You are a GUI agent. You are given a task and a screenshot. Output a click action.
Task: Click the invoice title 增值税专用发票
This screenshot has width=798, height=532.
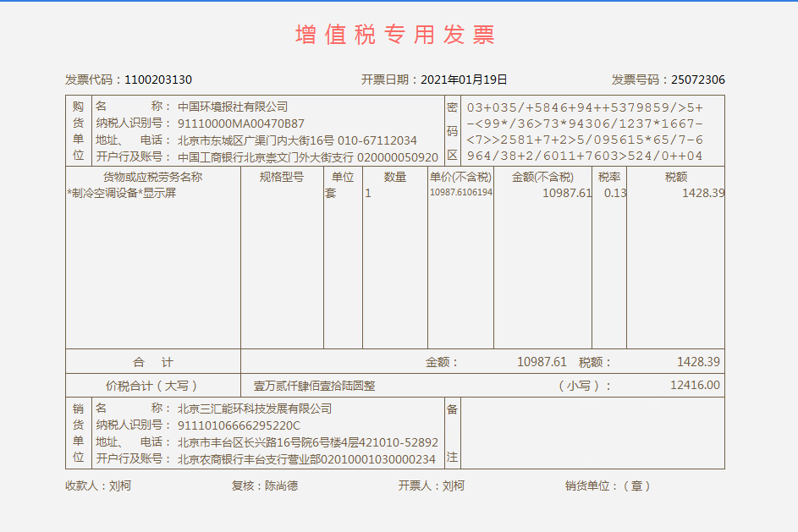[395, 35]
